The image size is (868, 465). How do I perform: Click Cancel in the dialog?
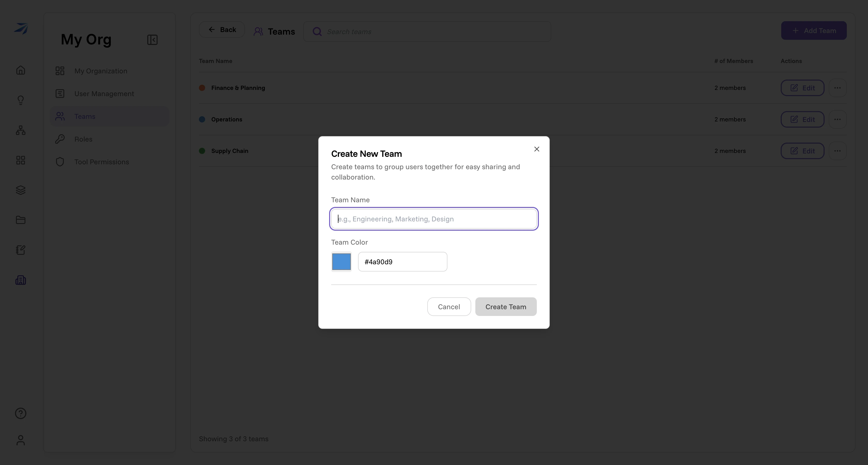449,307
